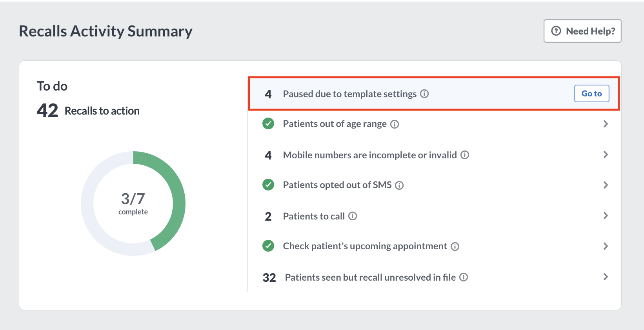
Task: Open Patients seen but recall unresolved in file row
Action: coord(435,277)
